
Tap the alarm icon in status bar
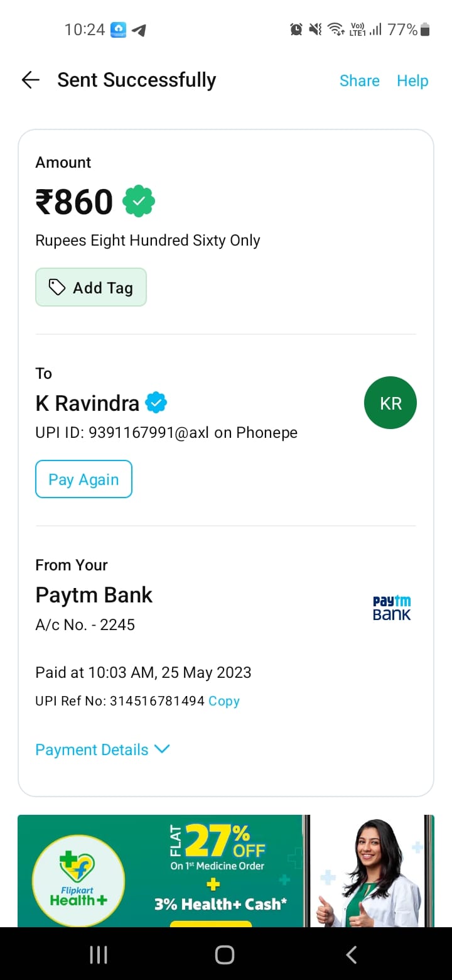(296, 29)
